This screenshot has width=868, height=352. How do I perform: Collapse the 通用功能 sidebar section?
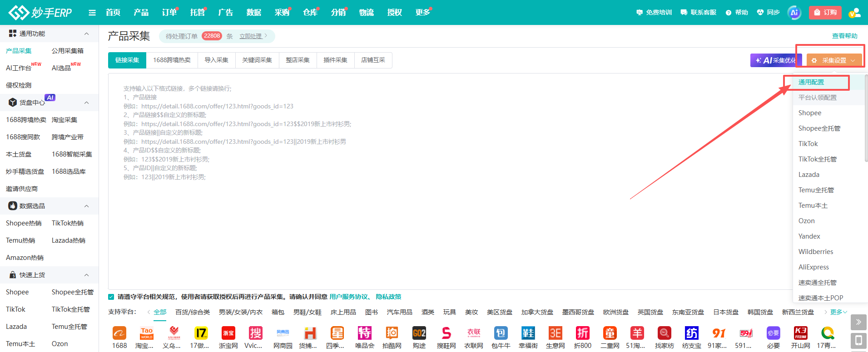coord(86,34)
